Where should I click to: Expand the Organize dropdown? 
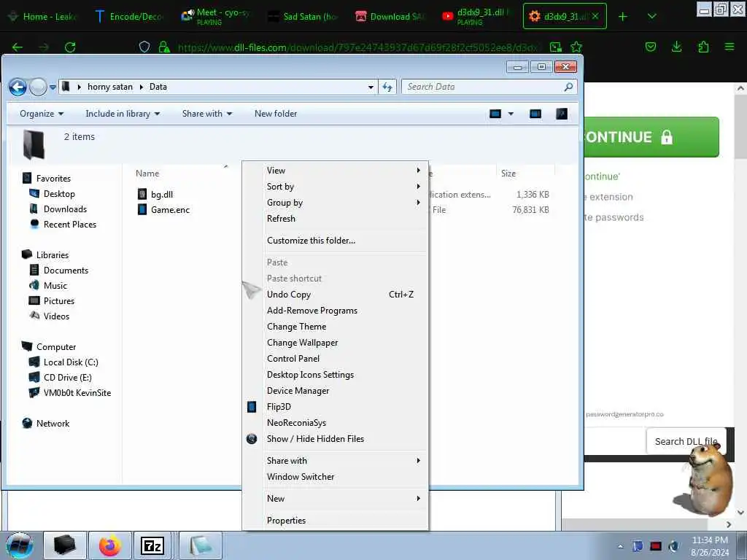[42, 114]
